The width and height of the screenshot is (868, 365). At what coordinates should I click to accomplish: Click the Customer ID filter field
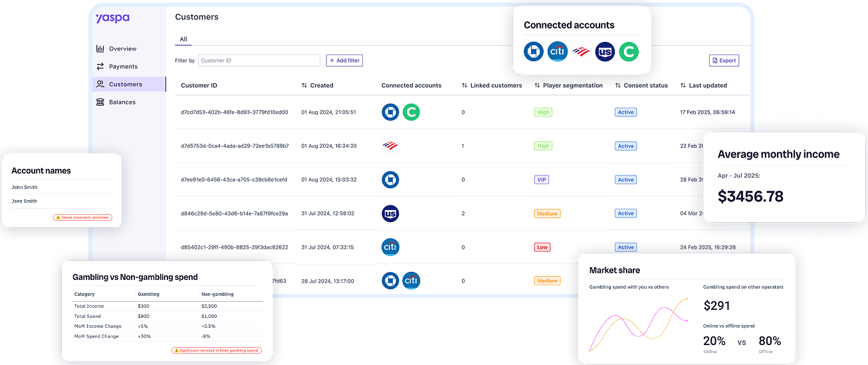pos(259,61)
